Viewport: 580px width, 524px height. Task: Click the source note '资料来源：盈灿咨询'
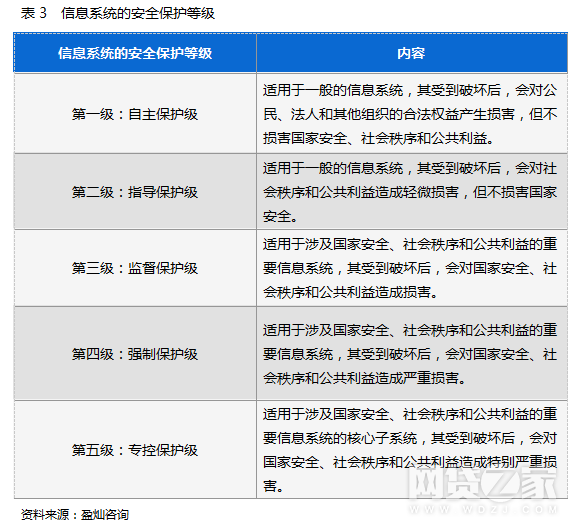[75, 514]
